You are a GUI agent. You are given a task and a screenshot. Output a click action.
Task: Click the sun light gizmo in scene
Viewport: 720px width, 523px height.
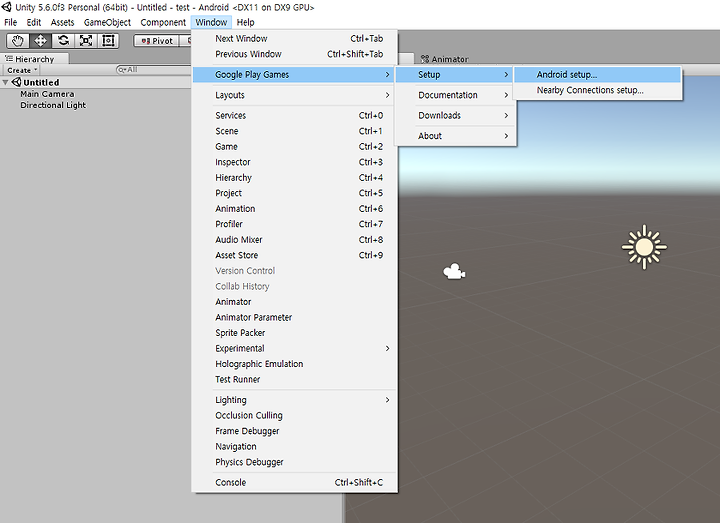644,247
